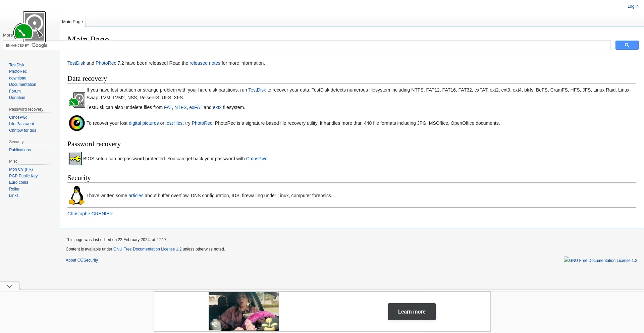Open GNU Free Documentation License 1.2 footer text link

click(147, 249)
